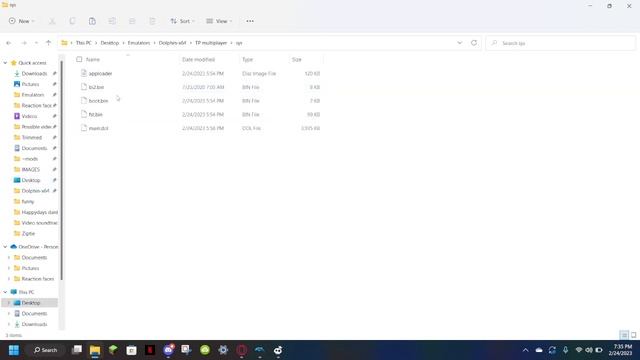The width and height of the screenshot is (640, 360).
Task: Open Microsoft Store on the taskbar
Action: [131, 350]
